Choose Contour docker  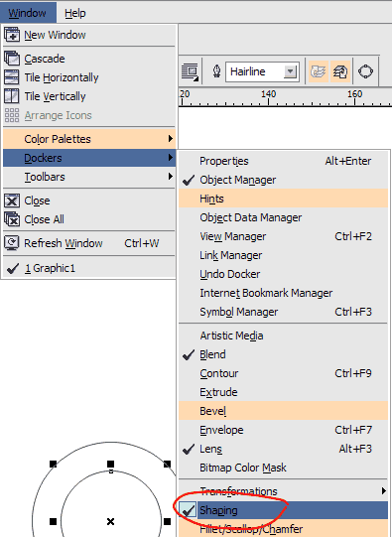[283, 373]
